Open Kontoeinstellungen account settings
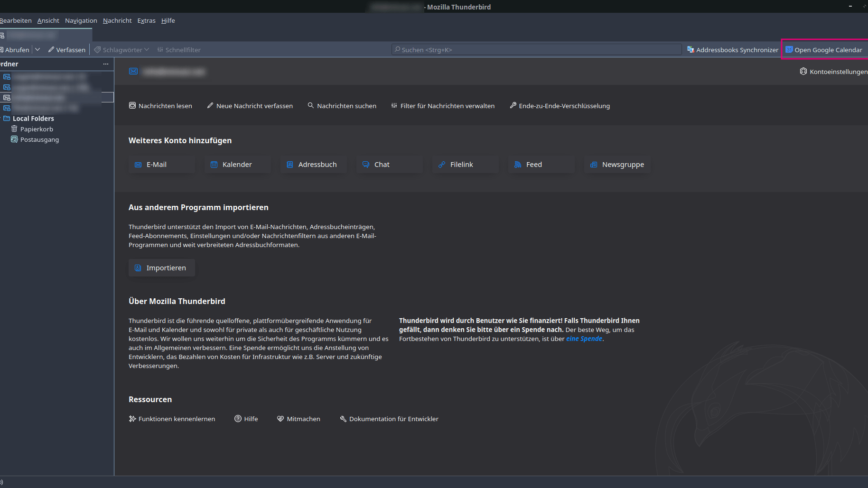This screenshot has width=868, height=488. 833,72
